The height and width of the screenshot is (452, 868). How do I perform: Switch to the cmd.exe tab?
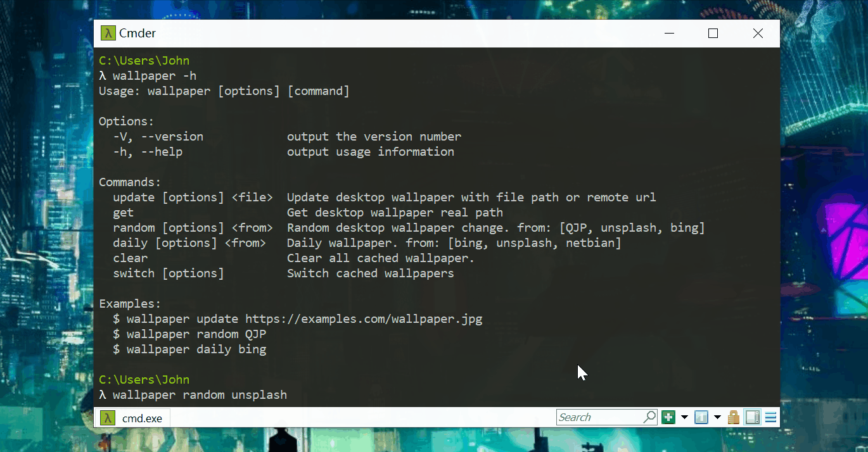(x=141, y=417)
